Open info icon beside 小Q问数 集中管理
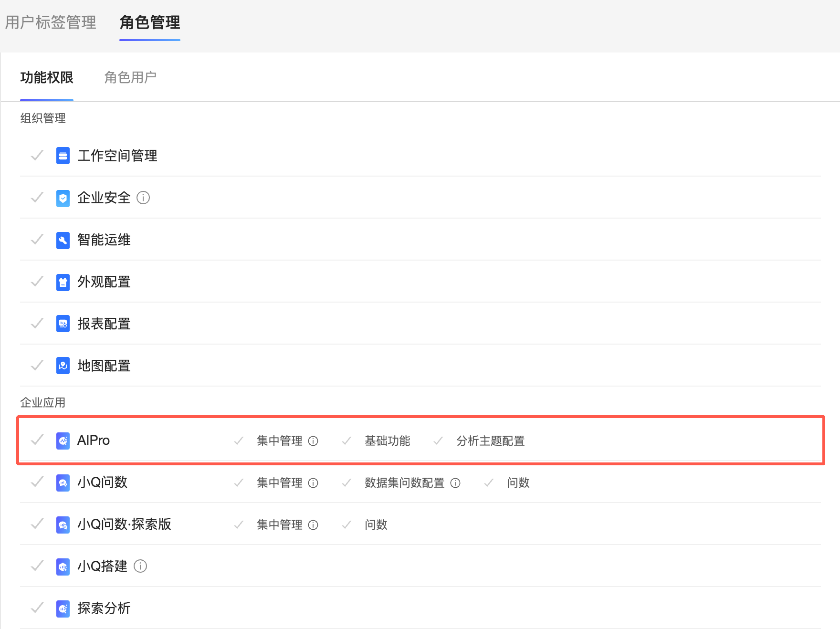 313,483
